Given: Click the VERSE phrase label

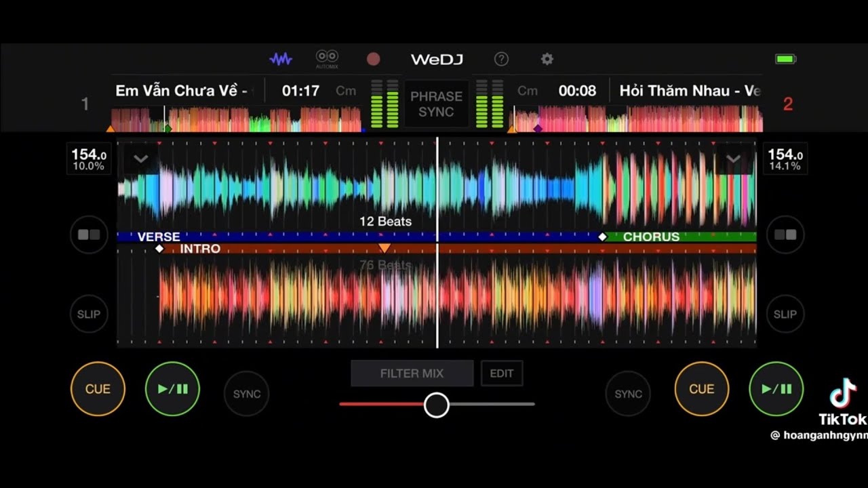Looking at the screenshot, I should click(159, 237).
